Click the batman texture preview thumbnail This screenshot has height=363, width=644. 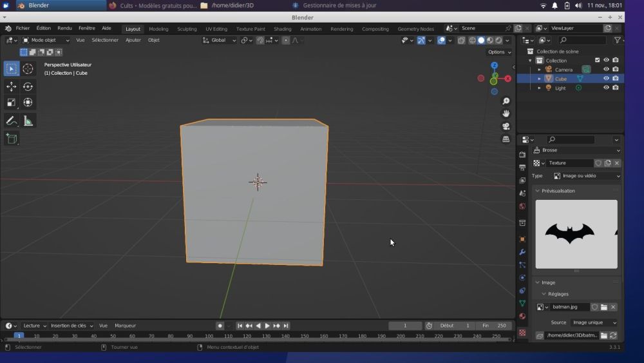pos(576,233)
